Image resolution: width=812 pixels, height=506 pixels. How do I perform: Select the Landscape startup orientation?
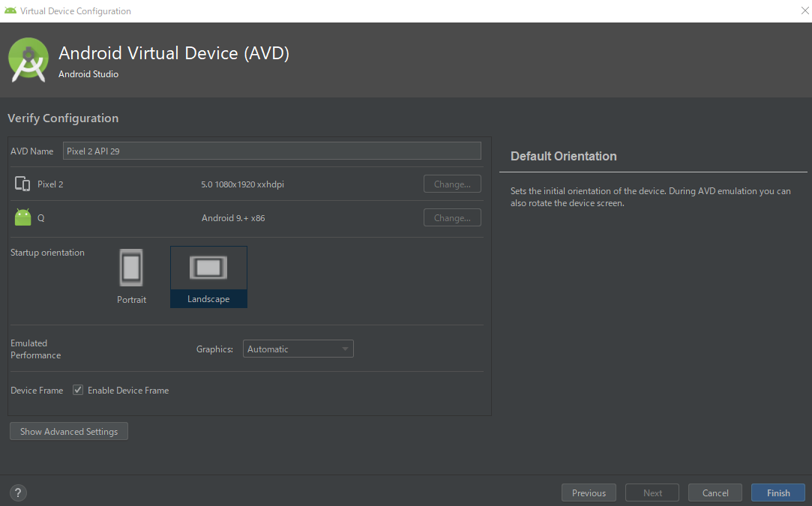point(208,277)
